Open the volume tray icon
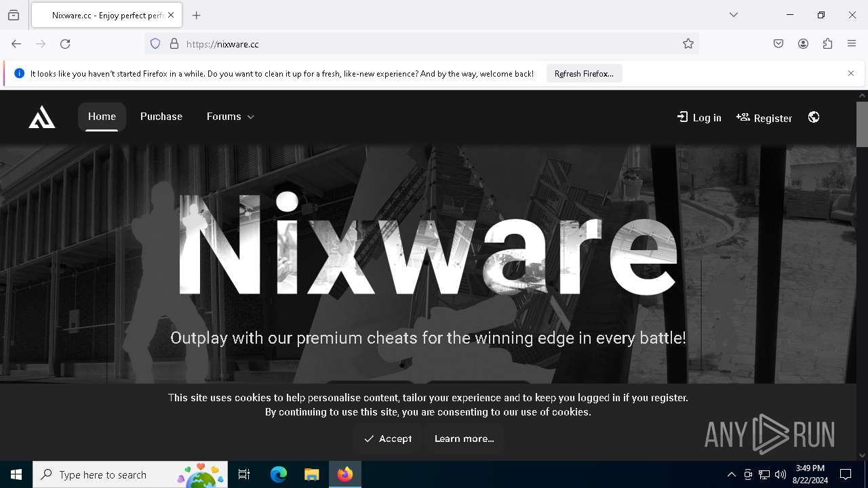The image size is (868, 488). click(781, 474)
